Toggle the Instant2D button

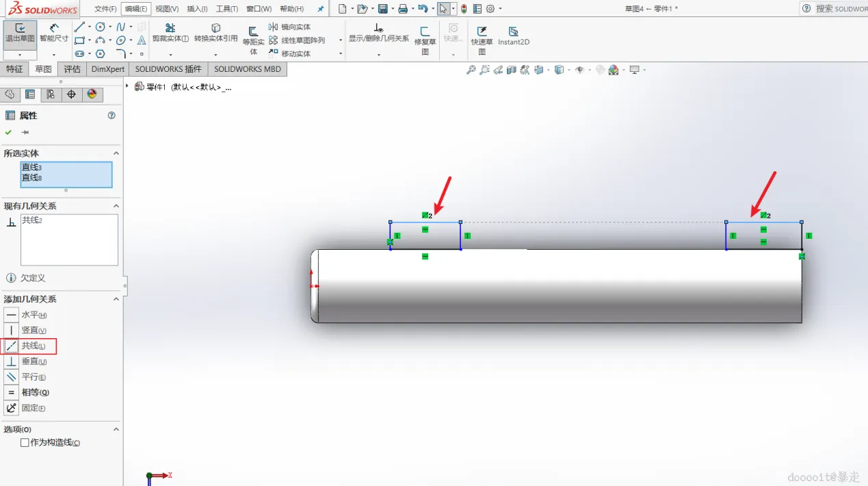(x=514, y=36)
